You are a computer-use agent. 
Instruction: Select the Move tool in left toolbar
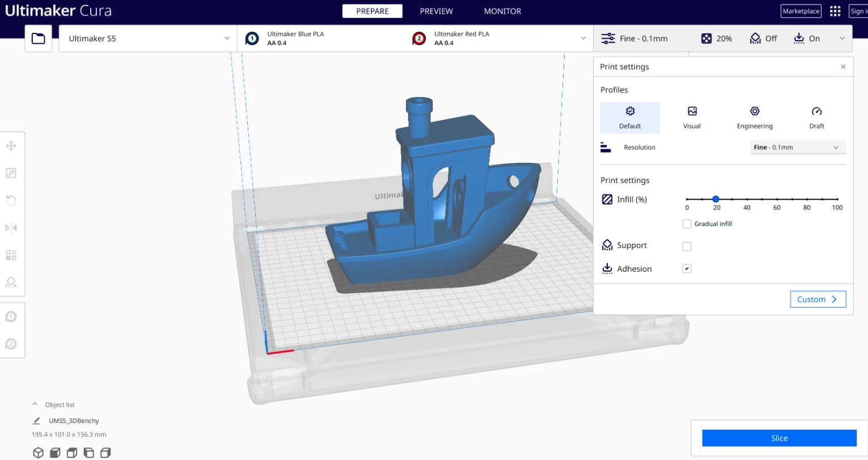coord(11,146)
